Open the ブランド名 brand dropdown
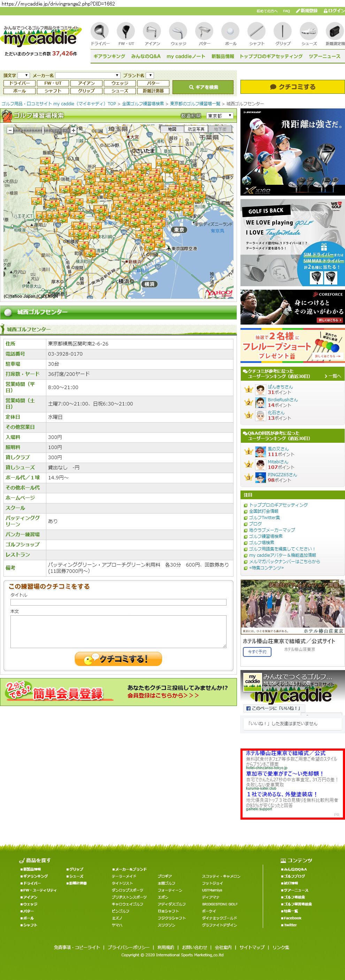The width and height of the screenshot is (345, 980). 150,75
